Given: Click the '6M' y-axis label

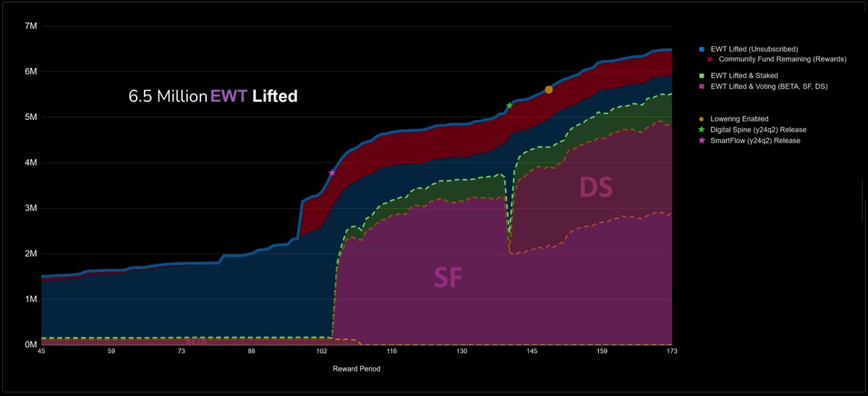Looking at the screenshot, I should coord(31,72).
